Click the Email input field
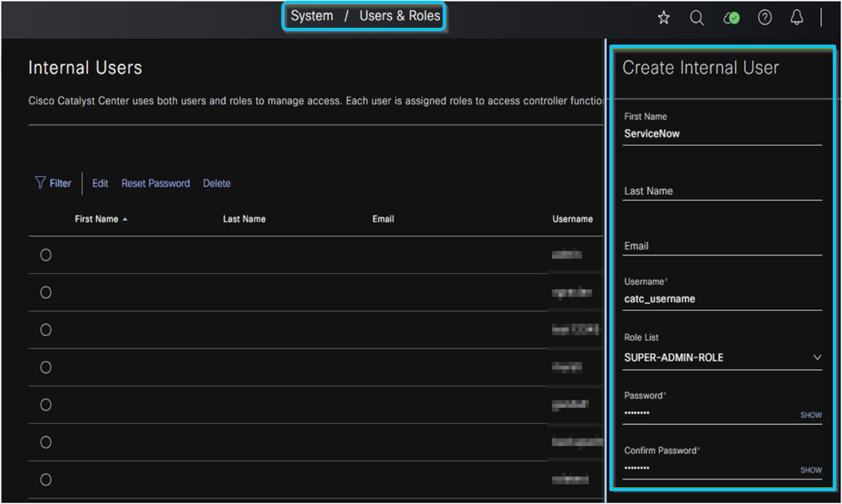The image size is (842, 504). [722, 246]
